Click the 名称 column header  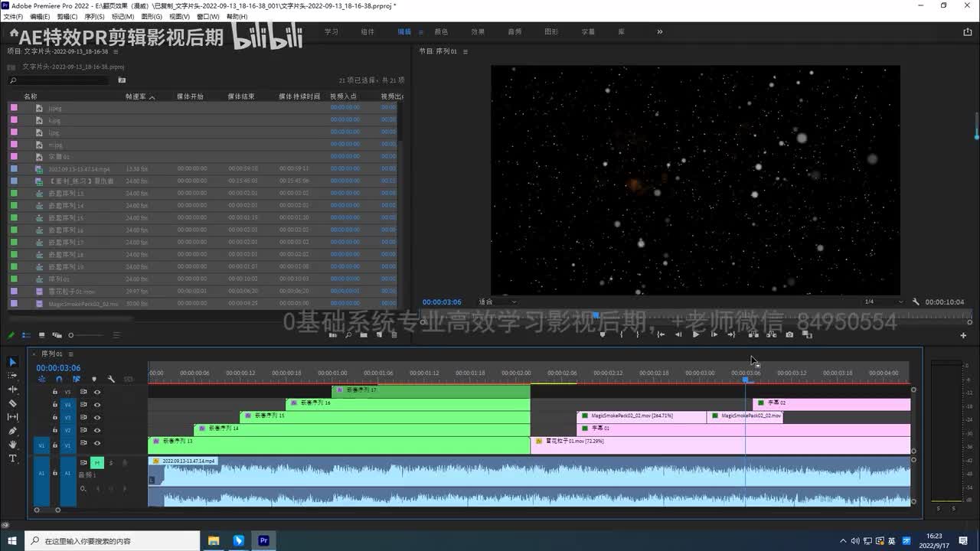click(x=31, y=96)
